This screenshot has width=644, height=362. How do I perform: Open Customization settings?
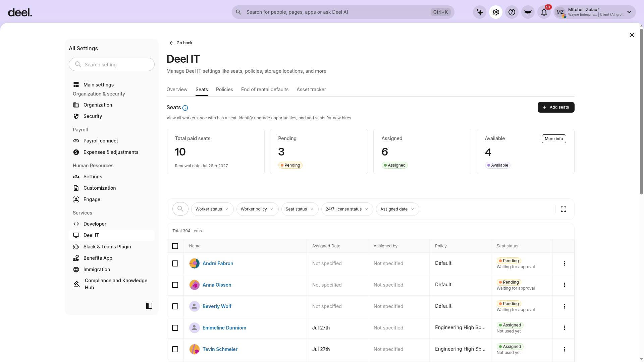pos(112,188)
